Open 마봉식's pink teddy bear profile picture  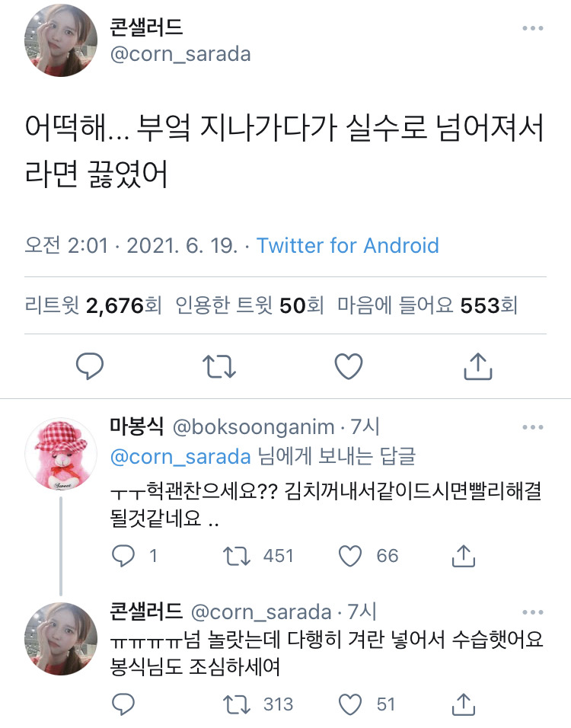[x=61, y=454]
